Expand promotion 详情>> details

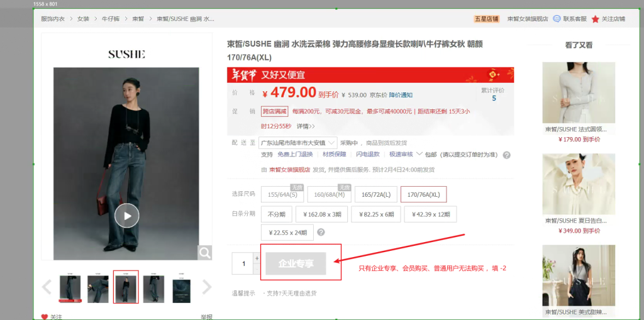(306, 126)
